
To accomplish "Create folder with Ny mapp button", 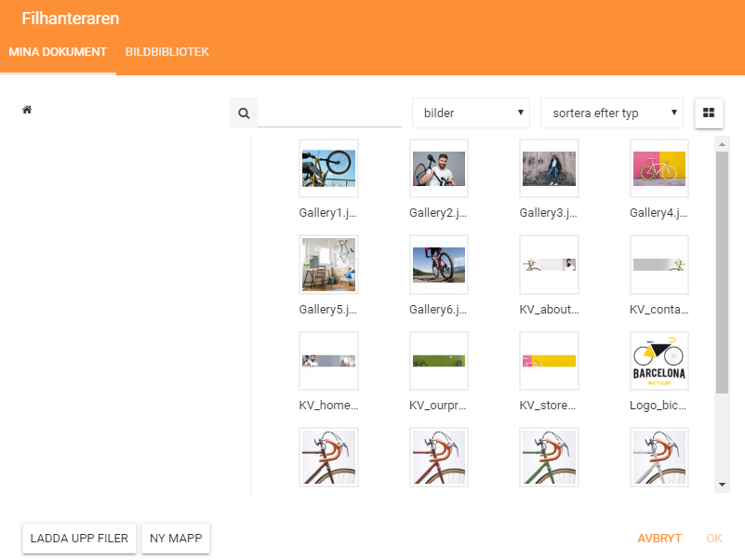I will 176,538.
